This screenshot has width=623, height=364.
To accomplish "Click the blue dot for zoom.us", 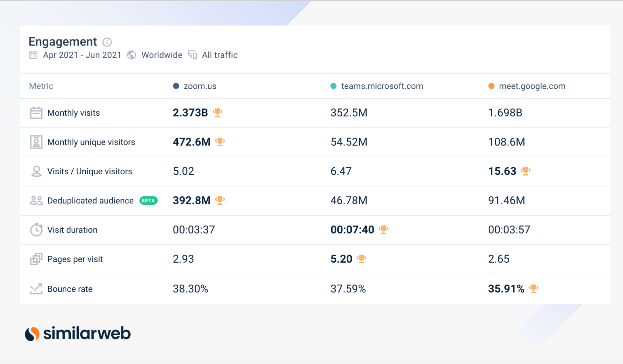I will click(x=176, y=86).
